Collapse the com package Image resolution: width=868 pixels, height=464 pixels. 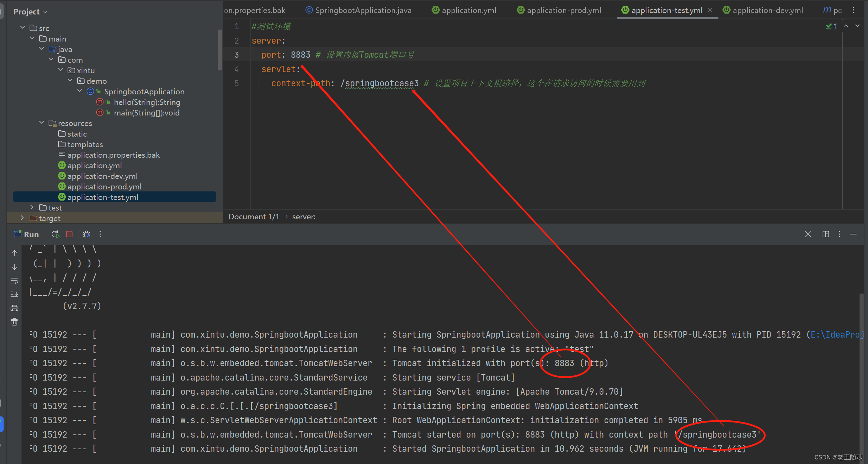[51, 59]
